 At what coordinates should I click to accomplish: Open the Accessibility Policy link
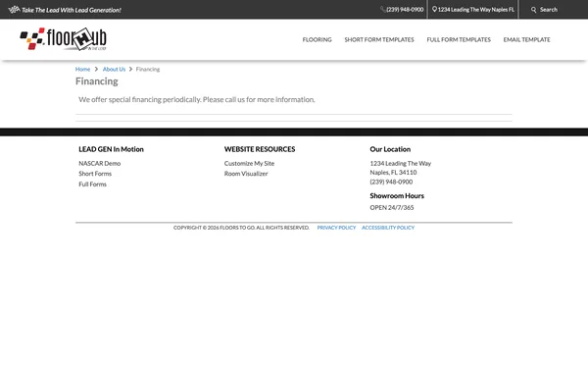(x=388, y=228)
